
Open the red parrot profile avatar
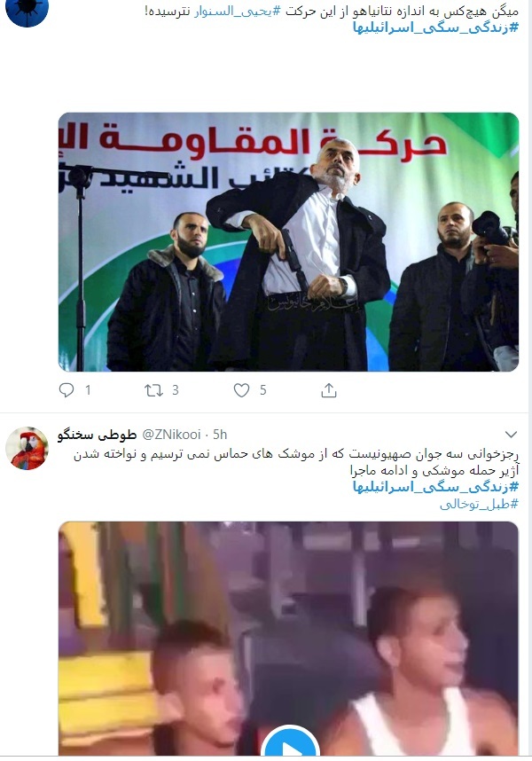click(x=27, y=449)
